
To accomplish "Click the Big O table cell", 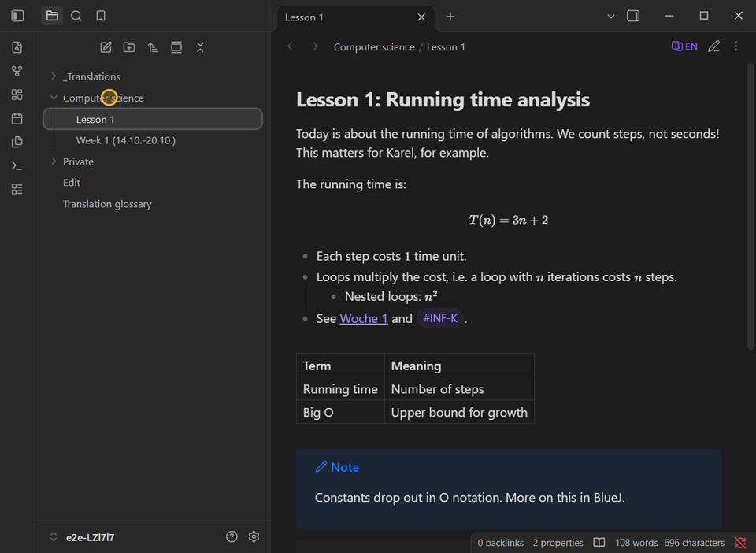I will coord(340,412).
